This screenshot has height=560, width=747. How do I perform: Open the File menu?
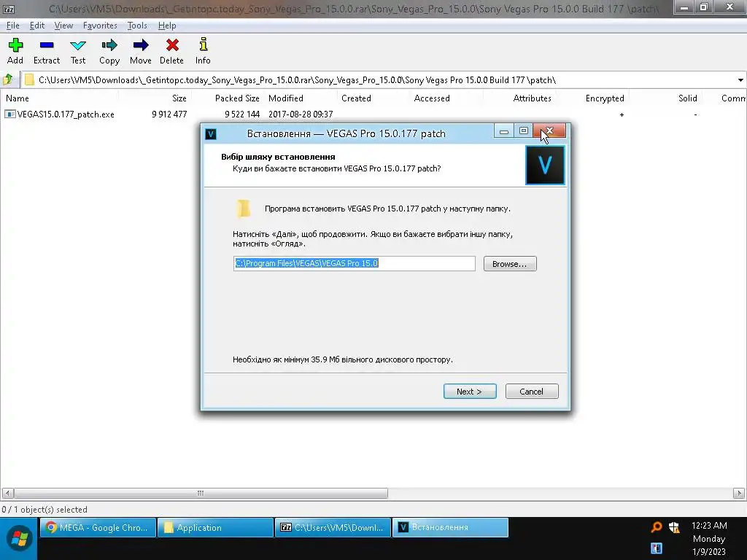point(13,26)
